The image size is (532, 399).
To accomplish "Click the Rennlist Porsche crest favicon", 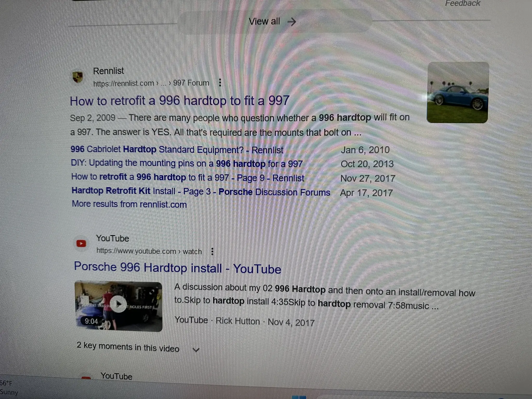I will click(x=78, y=77).
